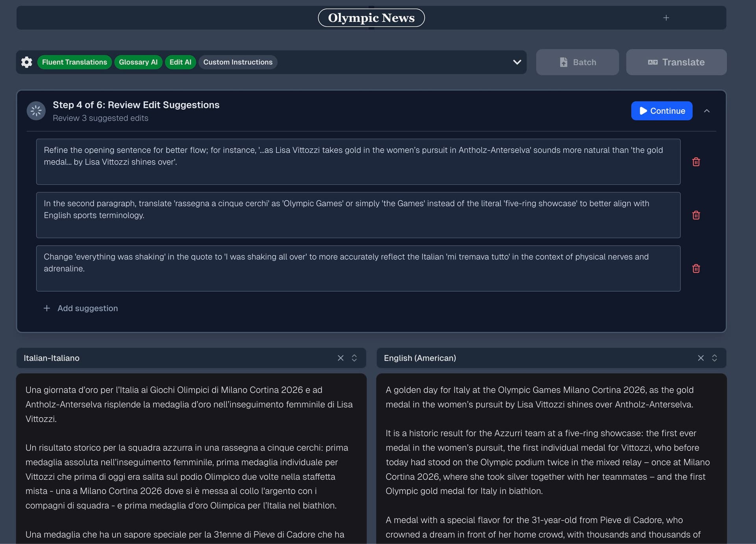Clear the Italian-Italiano language selection
Screen dimensions: 756x544
point(340,358)
